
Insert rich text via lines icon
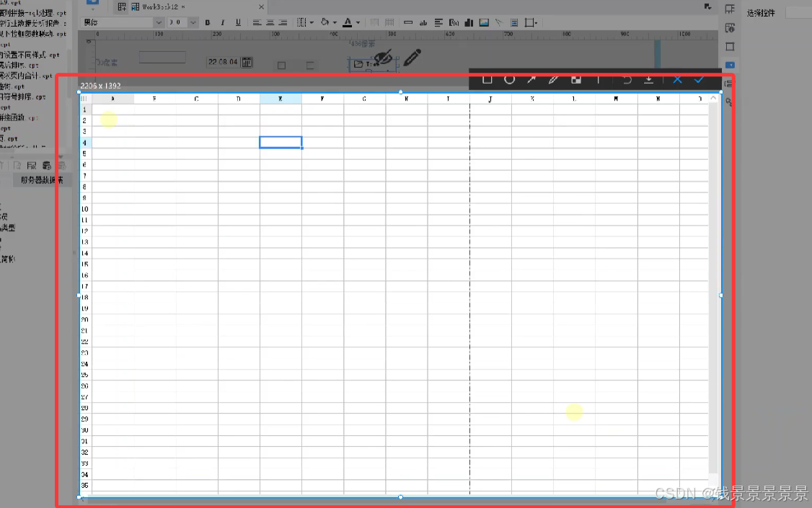(438, 22)
